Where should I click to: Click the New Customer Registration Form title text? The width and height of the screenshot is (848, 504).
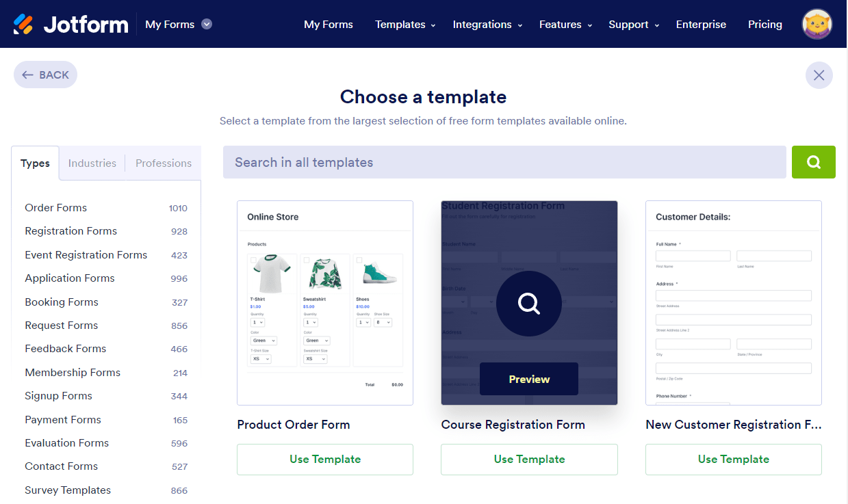(x=734, y=425)
